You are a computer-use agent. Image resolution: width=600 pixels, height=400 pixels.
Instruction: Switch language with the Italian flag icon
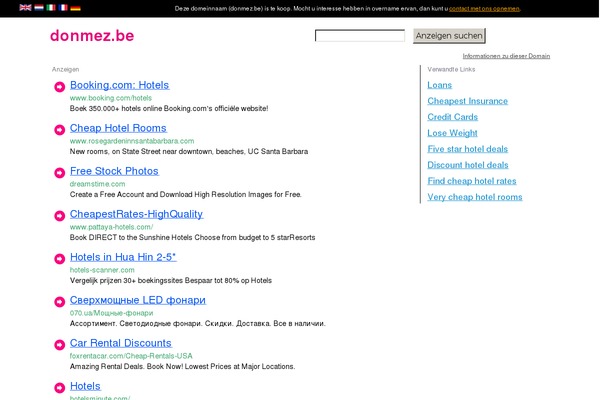pos(51,7)
